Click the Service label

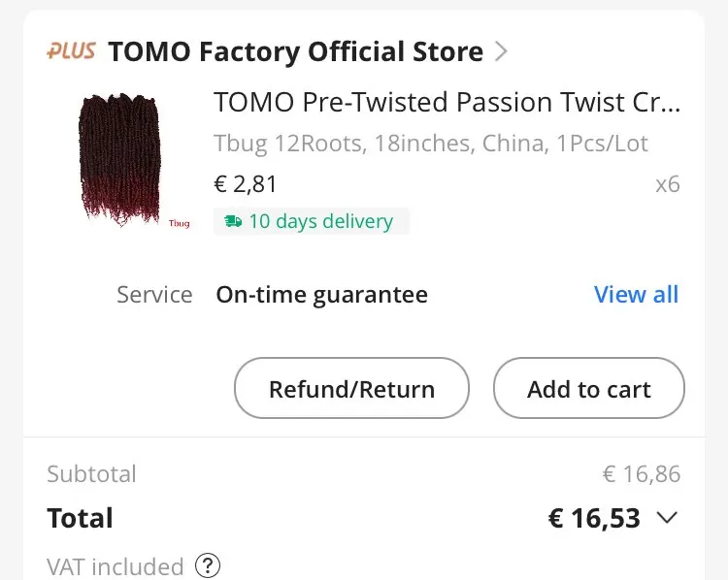[154, 295]
